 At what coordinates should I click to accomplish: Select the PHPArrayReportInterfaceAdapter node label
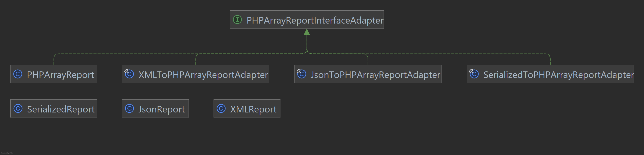[x=315, y=20]
